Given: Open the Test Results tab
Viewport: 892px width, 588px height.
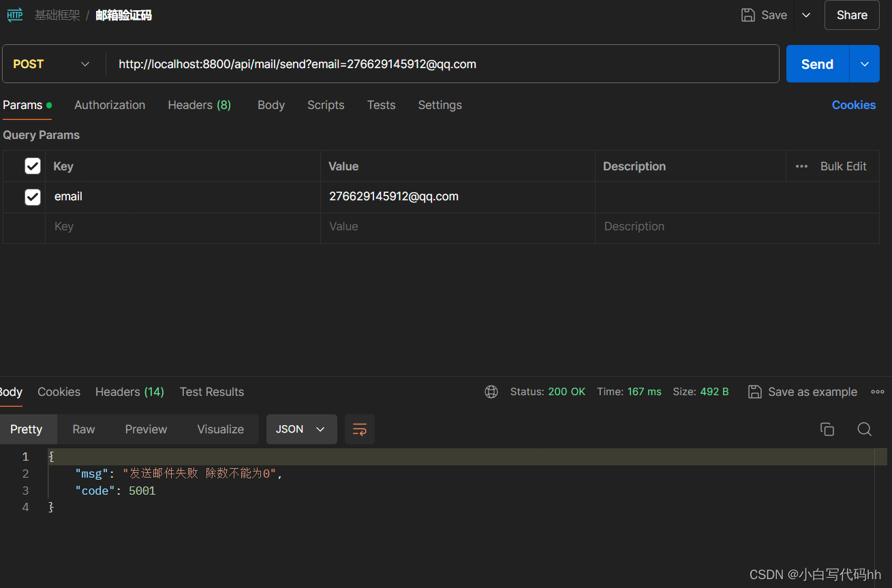Looking at the screenshot, I should [x=212, y=392].
